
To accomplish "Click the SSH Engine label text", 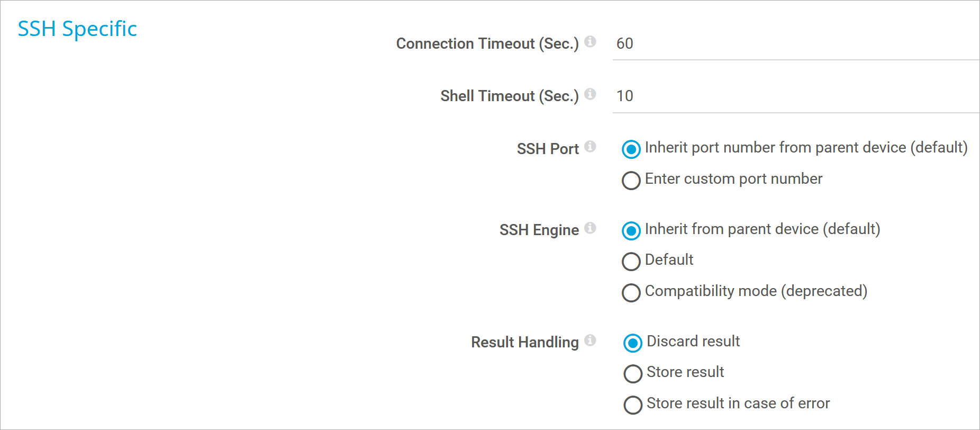I will tap(539, 230).
